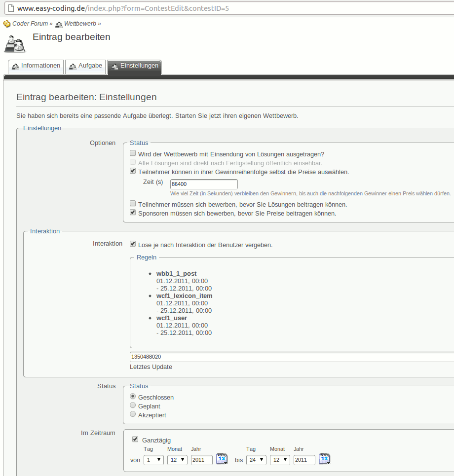Toggle the Ganztägig checkbox

click(135, 439)
